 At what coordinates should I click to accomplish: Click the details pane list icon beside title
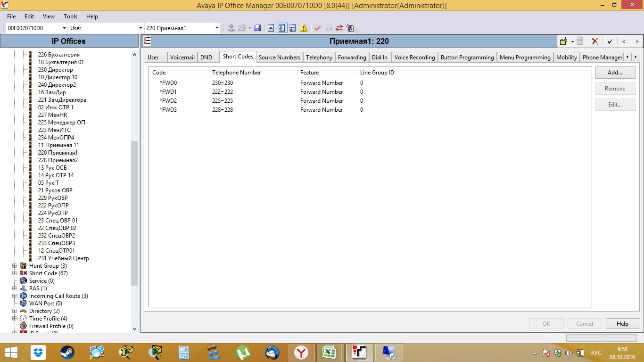(x=148, y=41)
